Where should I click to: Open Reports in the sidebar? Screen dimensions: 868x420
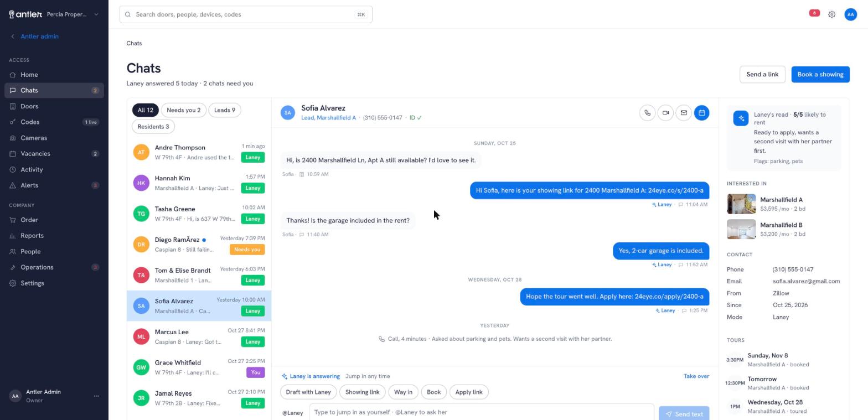pyautogui.click(x=54, y=236)
